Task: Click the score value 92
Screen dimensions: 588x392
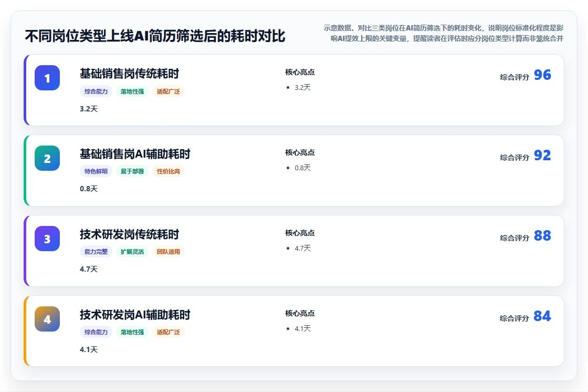Action: (542, 156)
